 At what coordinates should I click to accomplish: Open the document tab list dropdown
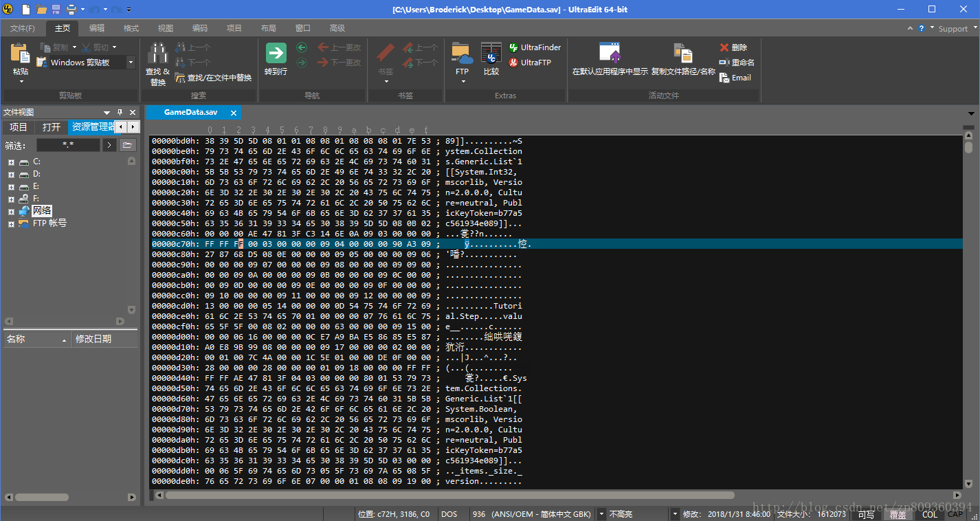(x=971, y=113)
